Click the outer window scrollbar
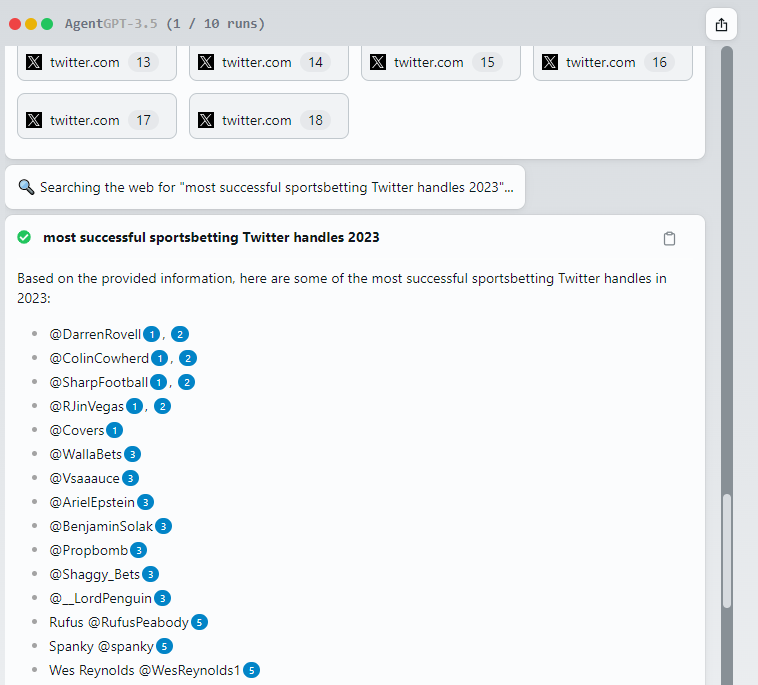This screenshot has height=685, width=758. pyautogui.click(x=727, y=365)
